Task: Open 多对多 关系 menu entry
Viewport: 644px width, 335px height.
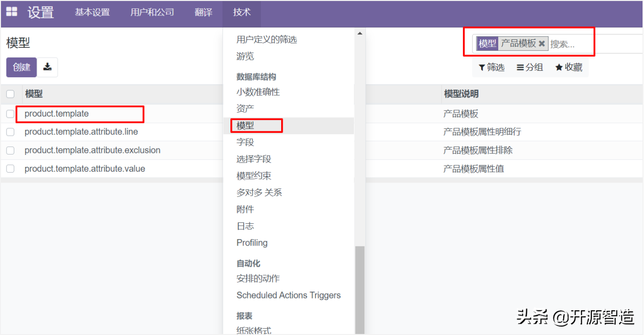Action: point(259,192)
